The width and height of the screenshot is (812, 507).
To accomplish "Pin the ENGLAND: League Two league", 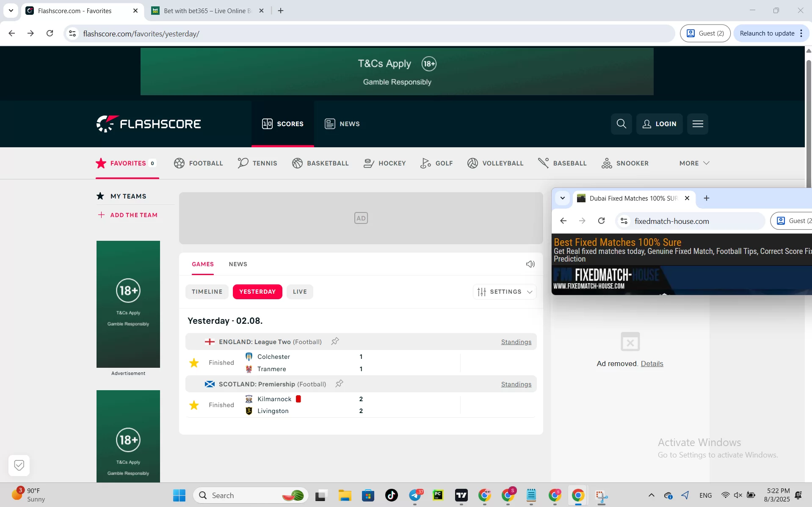I will [x=334, y=342].
